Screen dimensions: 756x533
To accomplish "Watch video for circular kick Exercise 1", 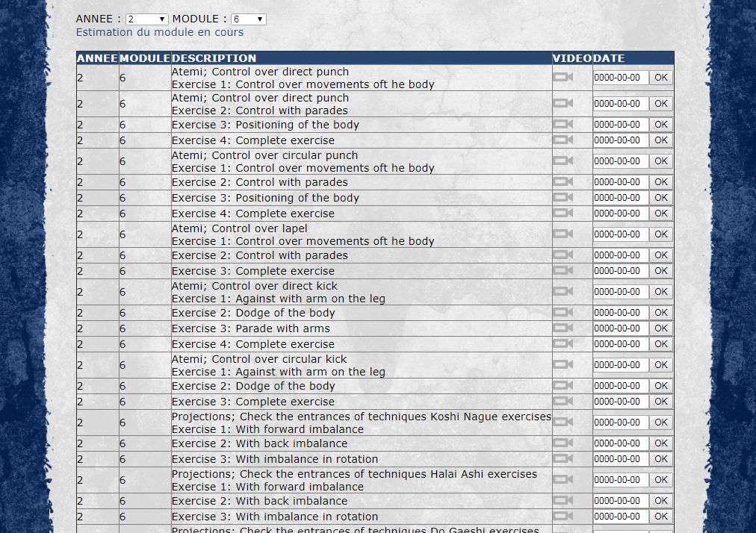I will pyautogui.click(x=563, y=364).
